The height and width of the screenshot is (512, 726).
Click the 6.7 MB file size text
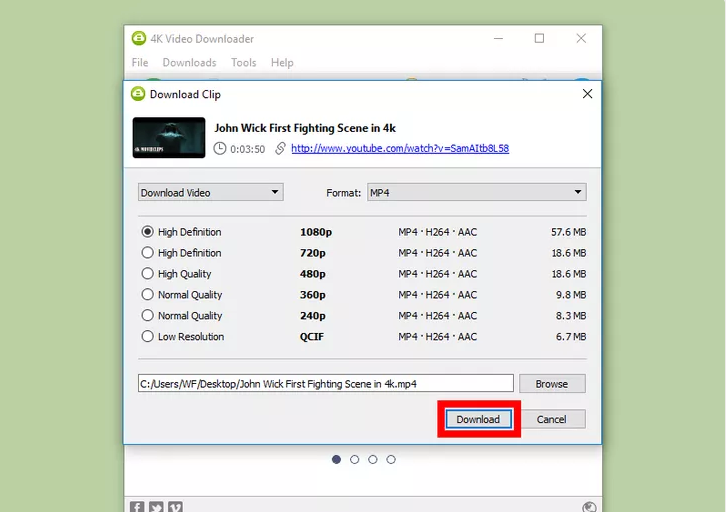[x=571, y=337]
